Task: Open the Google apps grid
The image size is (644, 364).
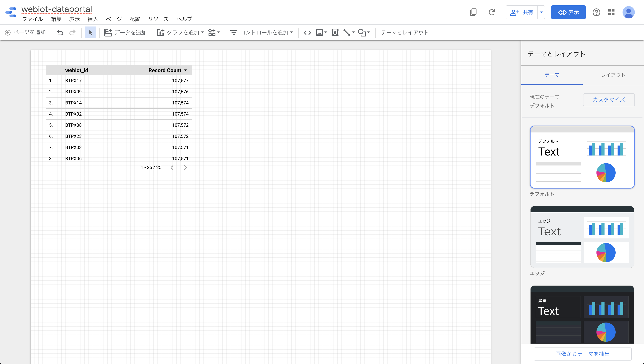Action: 611,12
